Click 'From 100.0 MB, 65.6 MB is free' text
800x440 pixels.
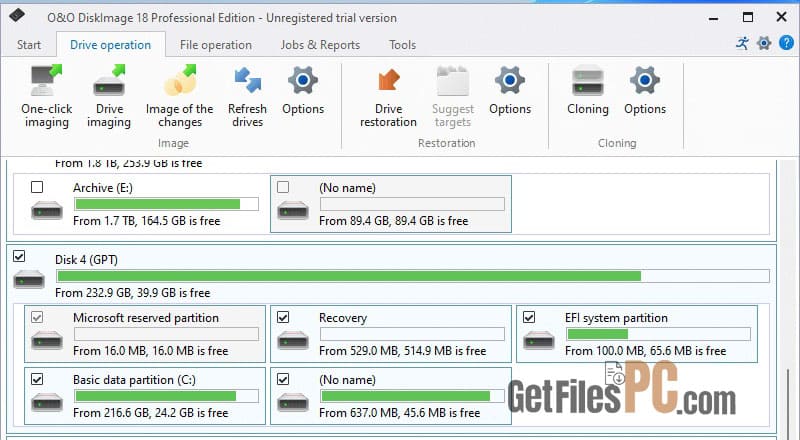[645, 351]
